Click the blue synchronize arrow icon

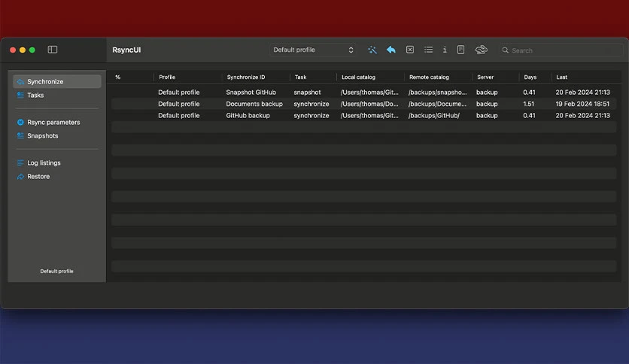pos(390,50)
